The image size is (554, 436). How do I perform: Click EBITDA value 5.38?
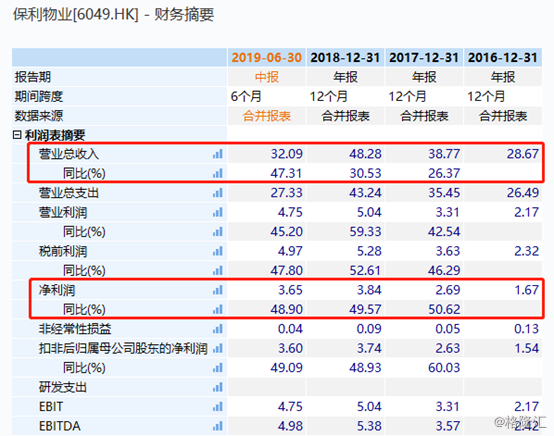[369, 426]
